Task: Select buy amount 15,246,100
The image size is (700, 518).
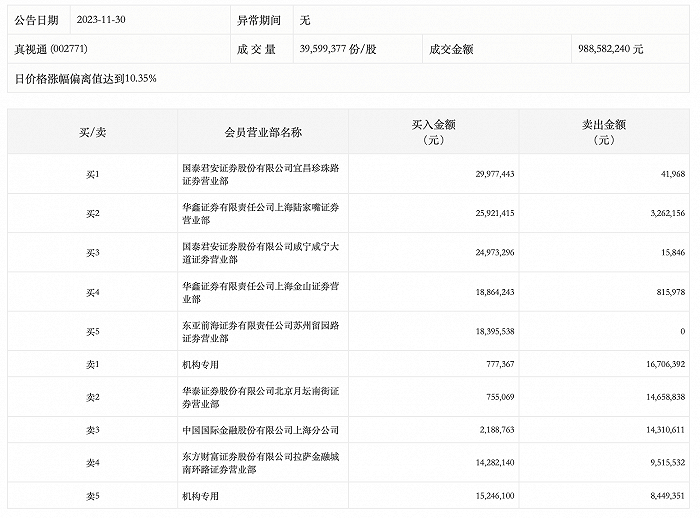Action: [x=495, y=495]
